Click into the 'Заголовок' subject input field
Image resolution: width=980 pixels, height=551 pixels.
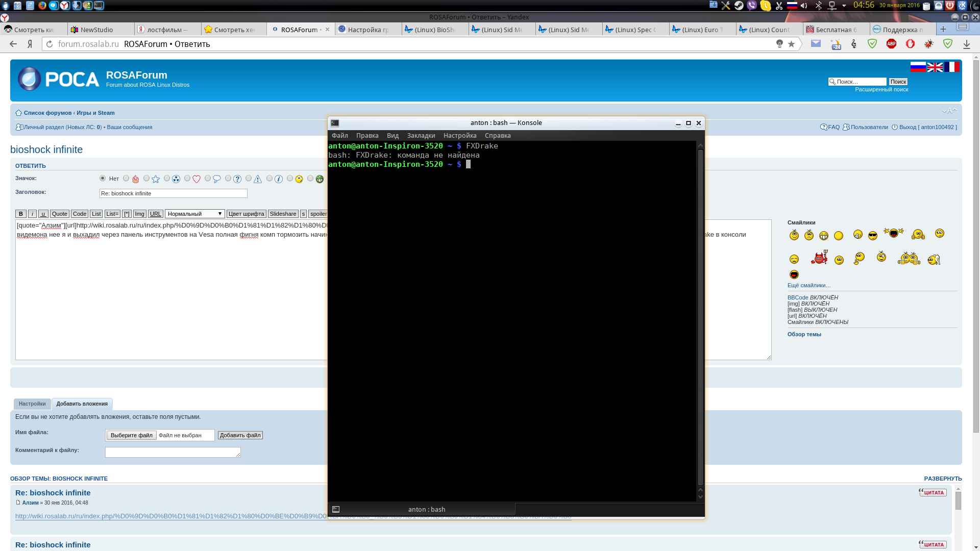(x=173, y=193)
